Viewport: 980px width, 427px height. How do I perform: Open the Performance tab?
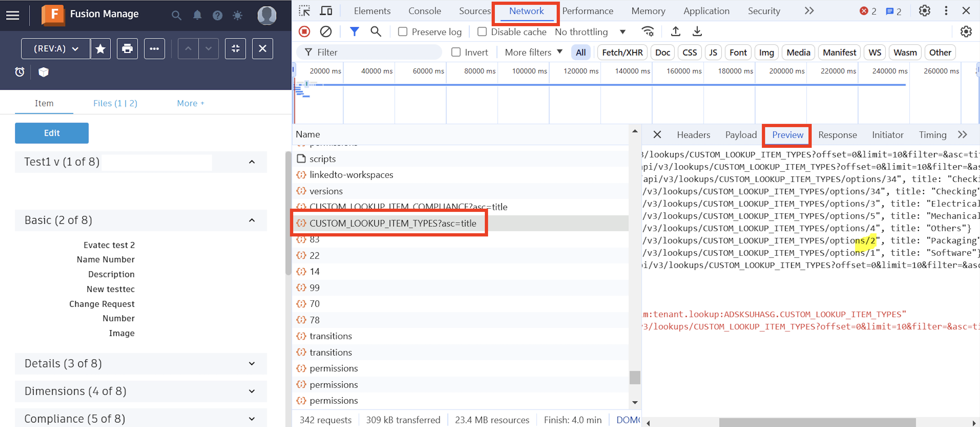point(587,11)
